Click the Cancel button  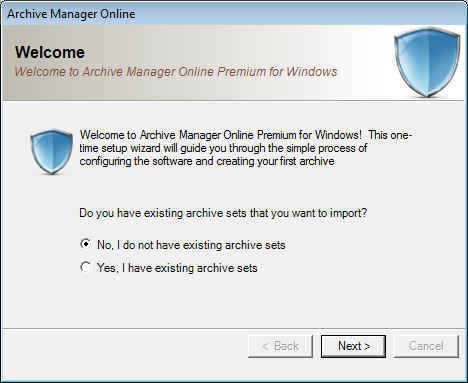(426, 346)
